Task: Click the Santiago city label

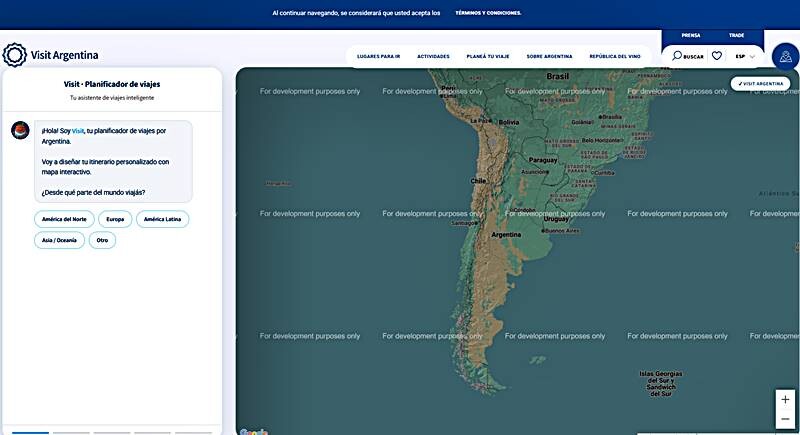Action: (464, 223)
